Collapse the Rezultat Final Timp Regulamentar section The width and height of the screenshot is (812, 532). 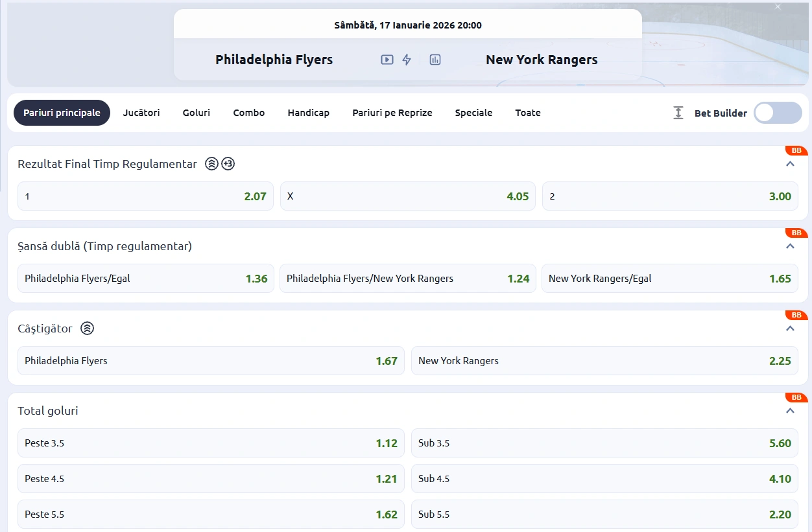pos(790,164)
